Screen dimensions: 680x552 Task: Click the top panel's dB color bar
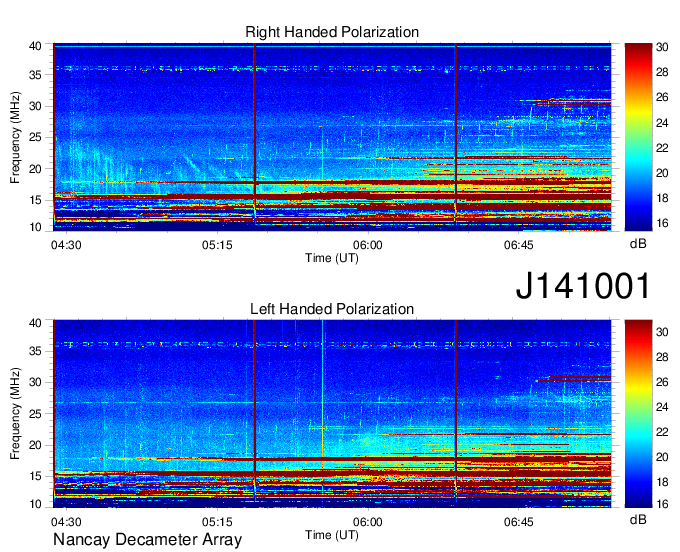click(x=638, y=137)
